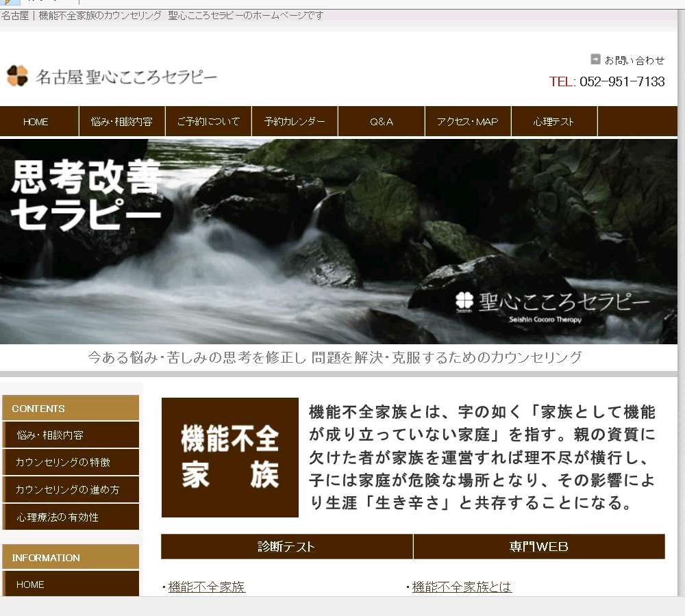
Task: Click the white clover icon in banner
Action: 464,300
